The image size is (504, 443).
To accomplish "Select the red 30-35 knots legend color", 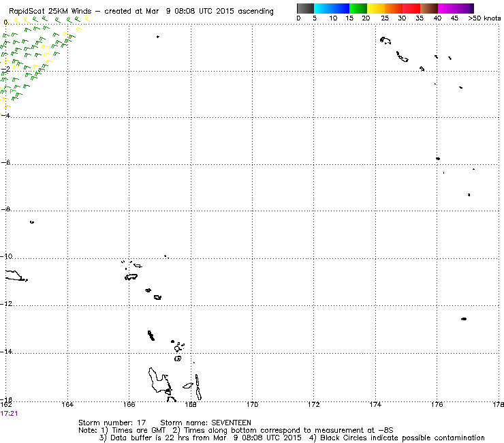I will tap(411, 8).
